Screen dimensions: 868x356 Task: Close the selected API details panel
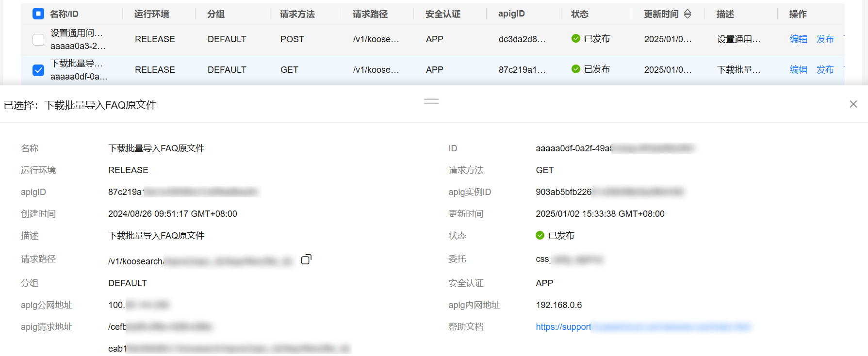pos(853,104)
